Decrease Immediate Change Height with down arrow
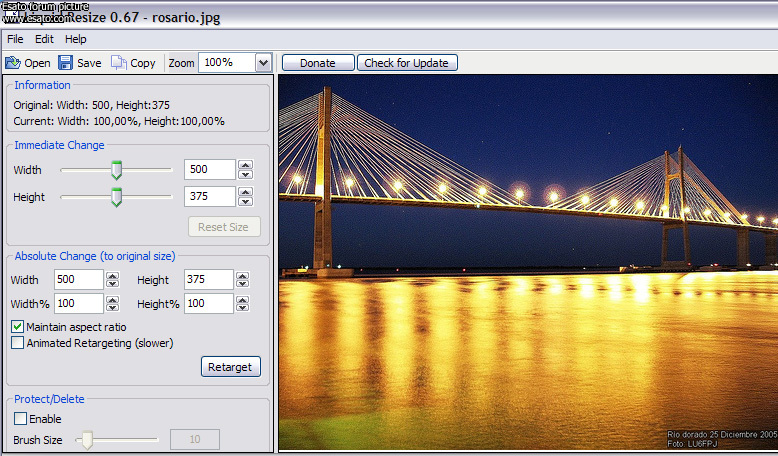Viewport: 778px width, 456px height. click(245, 202)
